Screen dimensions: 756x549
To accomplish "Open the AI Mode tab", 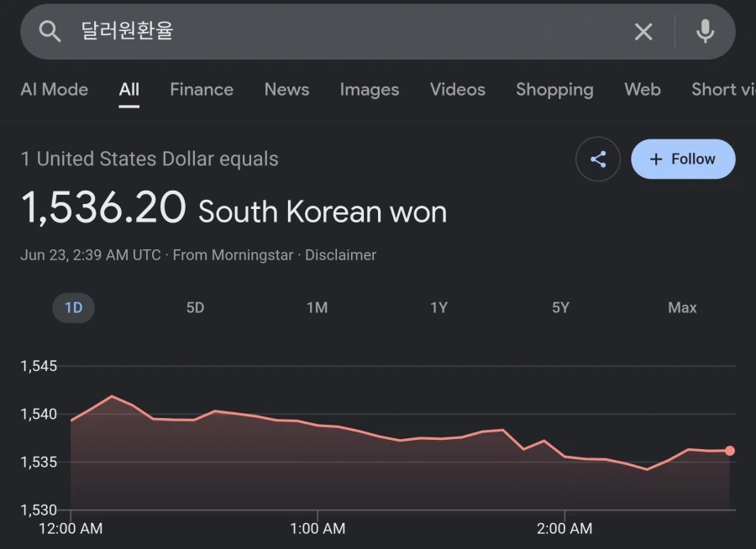I will (55, 90).
